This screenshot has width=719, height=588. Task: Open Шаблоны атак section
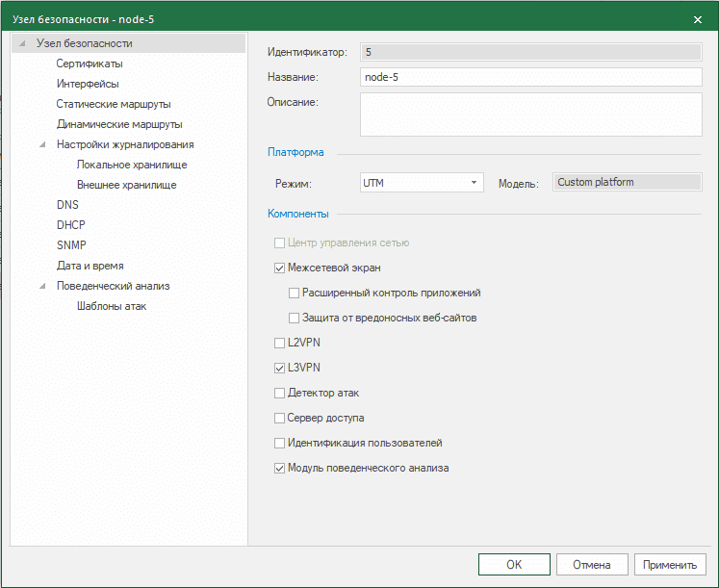(x=112, y=306)
